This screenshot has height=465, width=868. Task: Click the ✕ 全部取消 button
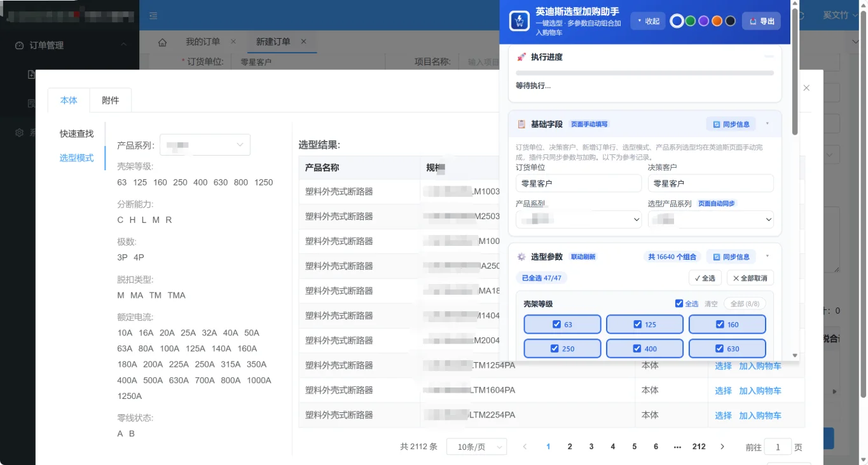tap(750, 278)
